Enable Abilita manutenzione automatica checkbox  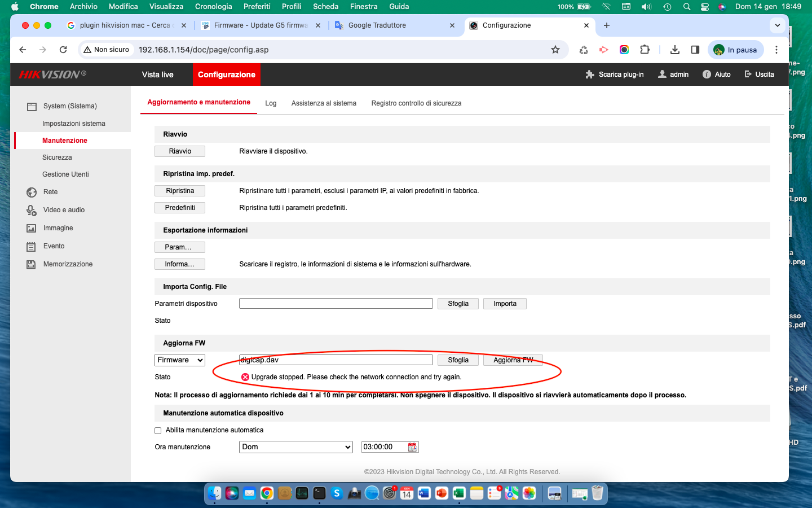(x=158, y=431)
